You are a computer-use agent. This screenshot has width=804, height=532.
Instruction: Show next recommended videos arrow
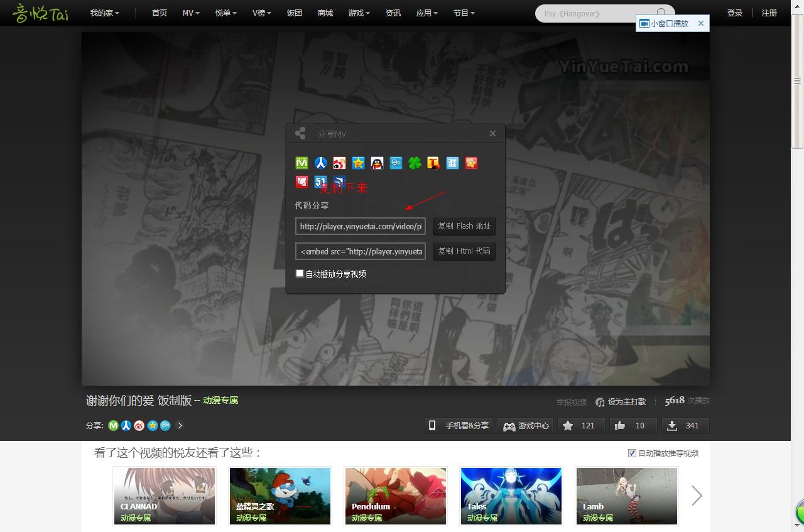(x=697, y=496)
